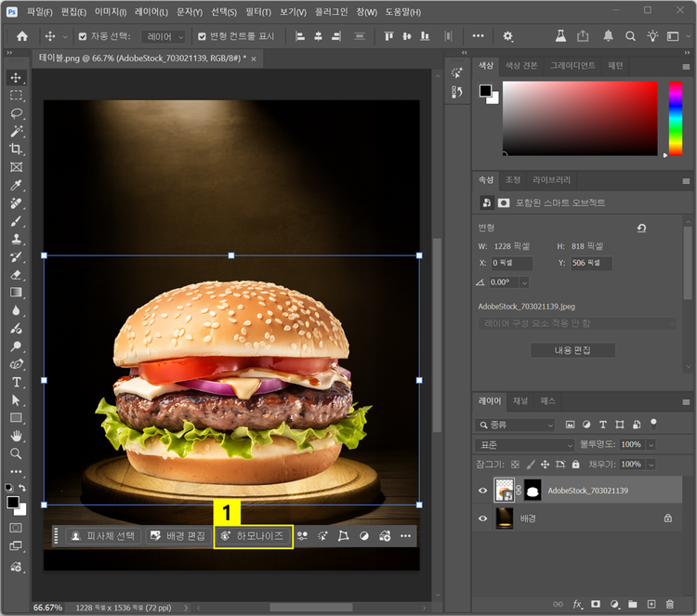697x616 pixels.
Task: Hide the 배경 layer
Action: point(482,518)
